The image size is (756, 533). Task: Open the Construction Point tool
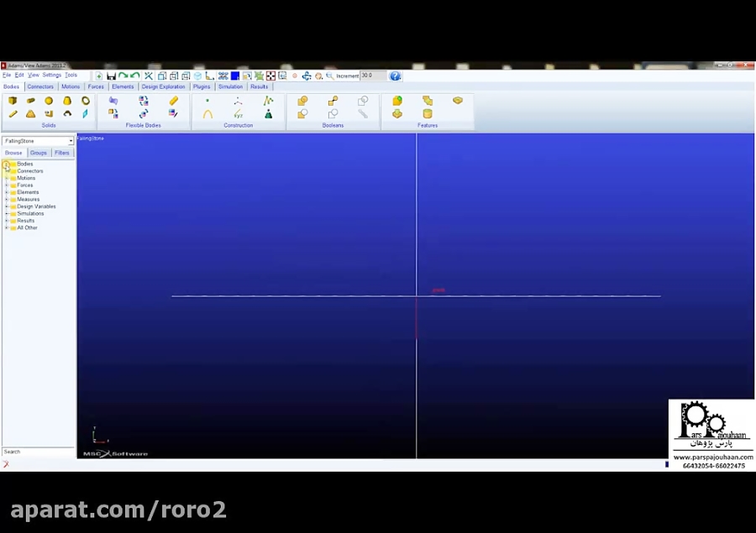[207, 100]
